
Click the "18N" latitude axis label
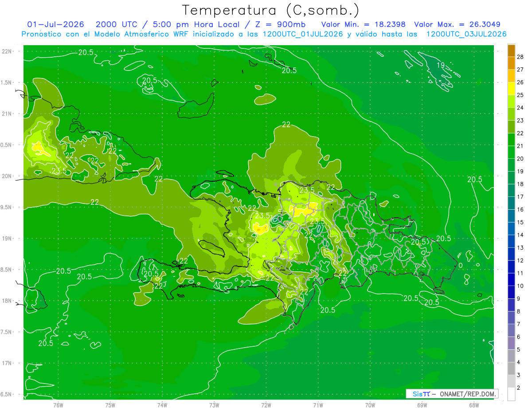pos(7,301)
